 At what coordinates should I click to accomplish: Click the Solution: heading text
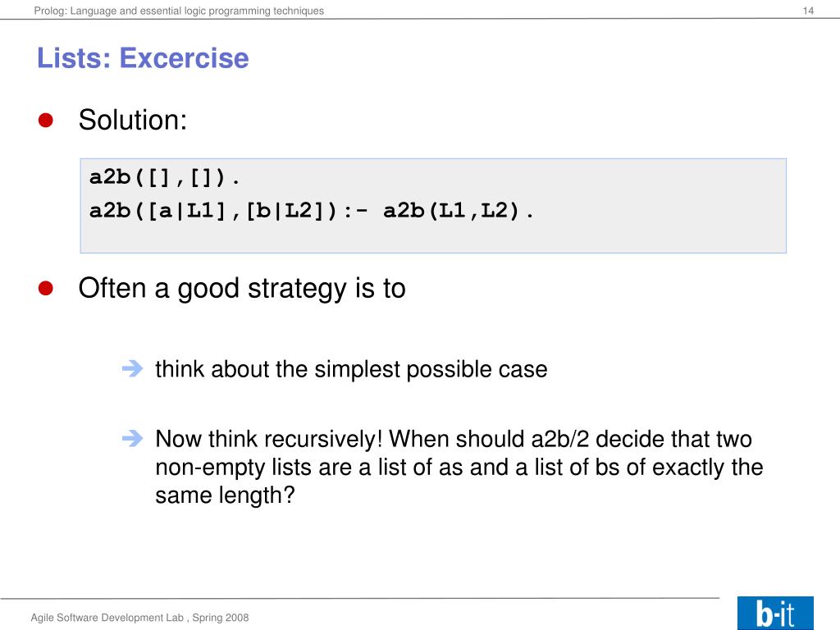tap(132, 120)
